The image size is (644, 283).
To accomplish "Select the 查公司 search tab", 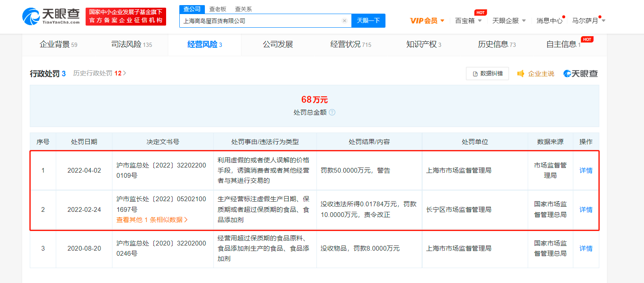I will coord(192,9).
